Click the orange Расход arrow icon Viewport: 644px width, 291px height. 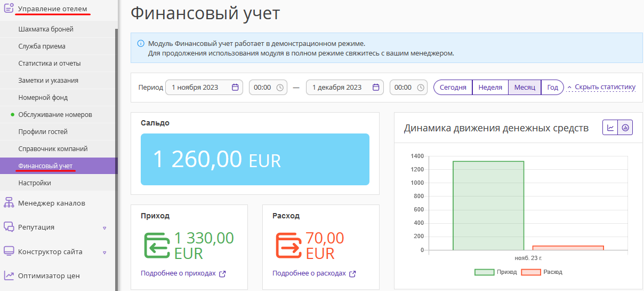pyautogui.click(x=289, y=245)
